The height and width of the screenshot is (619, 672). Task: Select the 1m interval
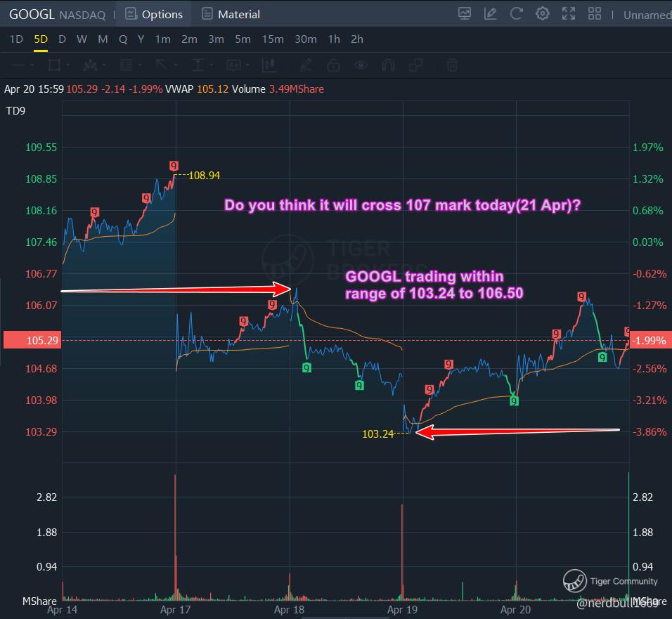(x=163, y=39)
